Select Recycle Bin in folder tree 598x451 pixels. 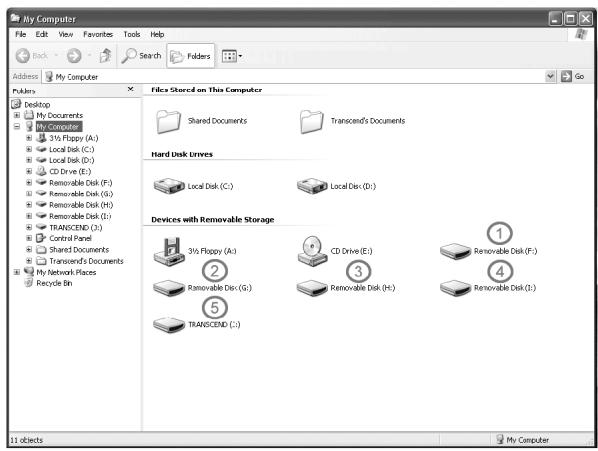point(54,283)
